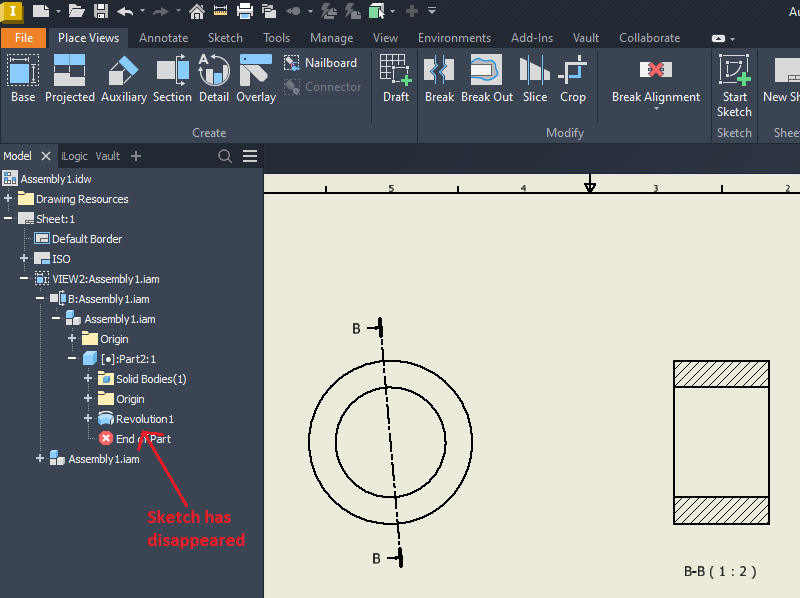Click the Home icon in quick access toolbar
800x598 pixels.
[x=197, y=11]
